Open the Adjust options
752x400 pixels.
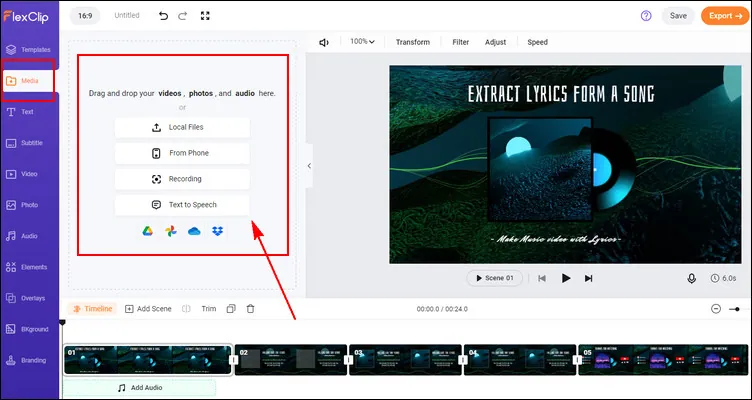point(495,42)
